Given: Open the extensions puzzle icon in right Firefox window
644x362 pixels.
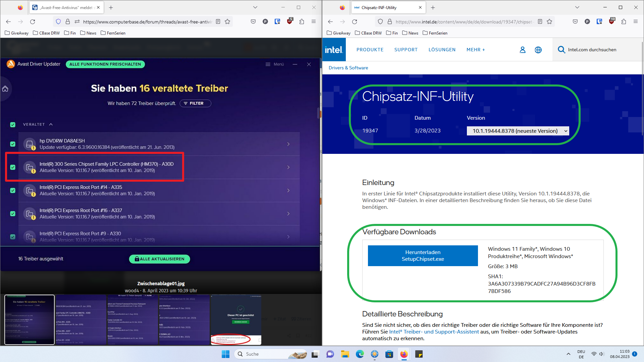Looking at the screenshot, I should pyautogui.click(x=624, y=22).
